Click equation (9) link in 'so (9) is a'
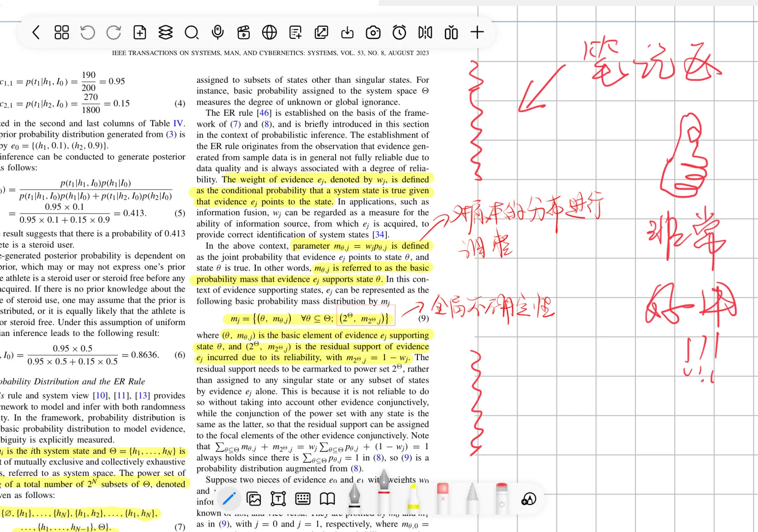This screenshot has height=532, width=758. (x=407, y=458)
